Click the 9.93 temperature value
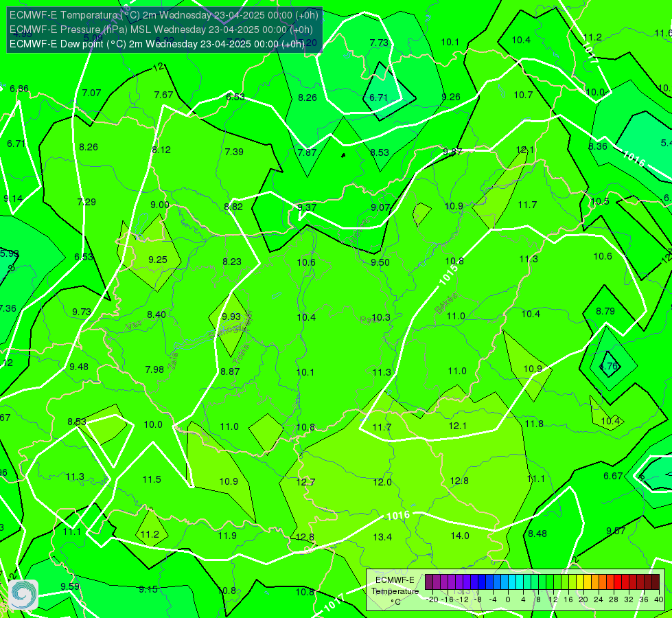672x618 pixels. click(x=231, y=316)
